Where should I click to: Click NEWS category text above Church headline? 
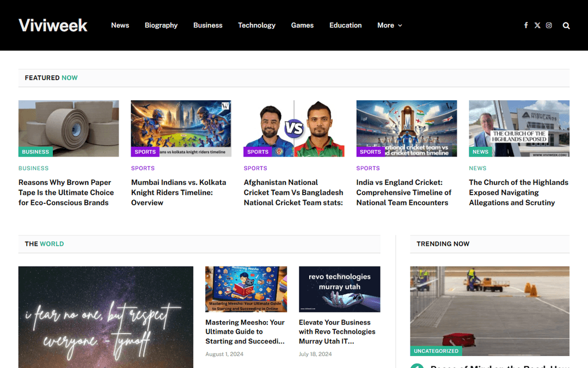(x=477, y=168)
